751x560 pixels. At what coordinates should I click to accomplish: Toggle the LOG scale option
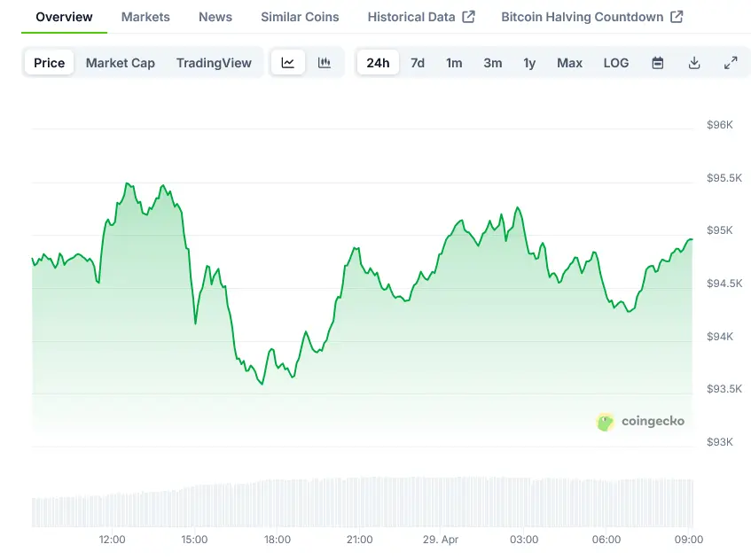pos(616,63)
